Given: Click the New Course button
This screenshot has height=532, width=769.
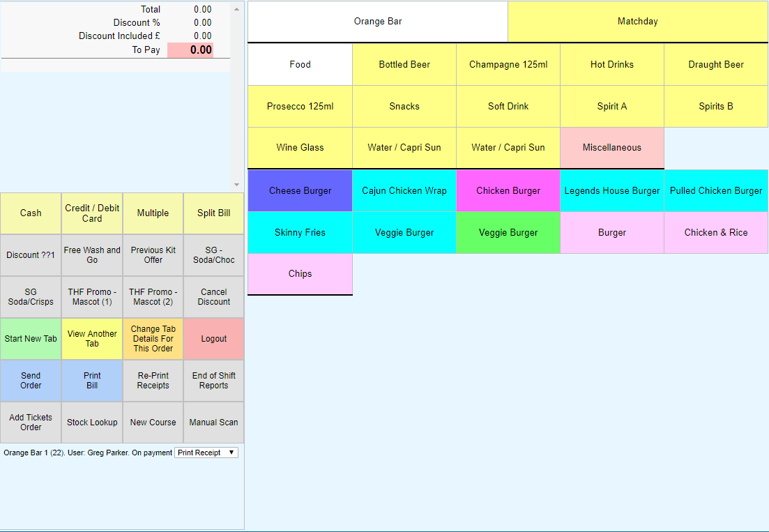Looking at the screenshot, I should coord(153,422).
